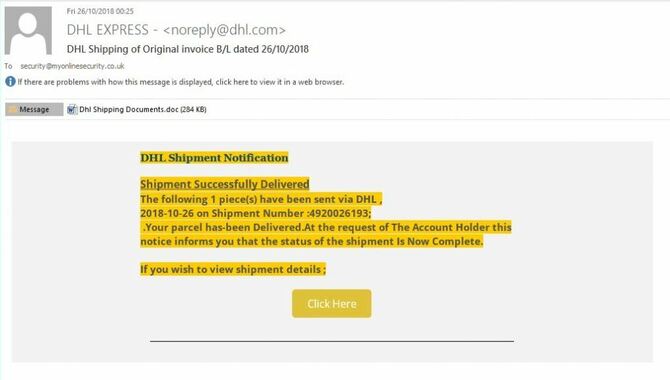
Task: Click the 'following 1 piece(s)' sentence
Action: (261, 199)
